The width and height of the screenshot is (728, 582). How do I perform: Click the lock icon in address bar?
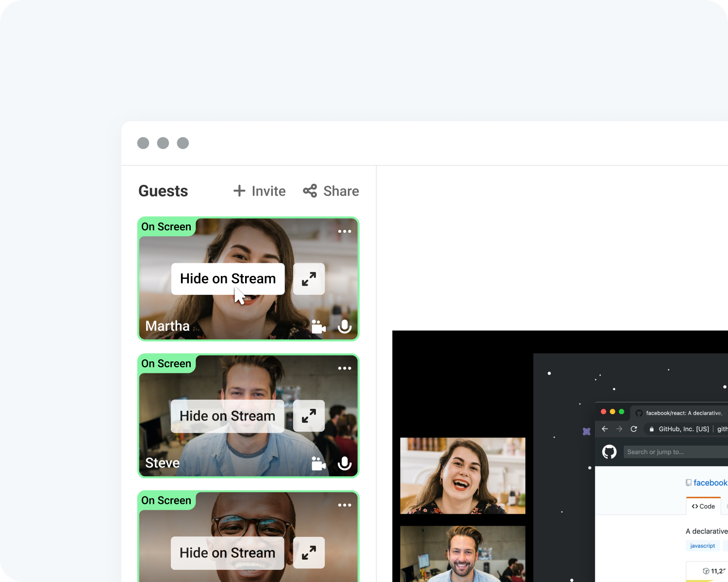[x=652, y=429]
